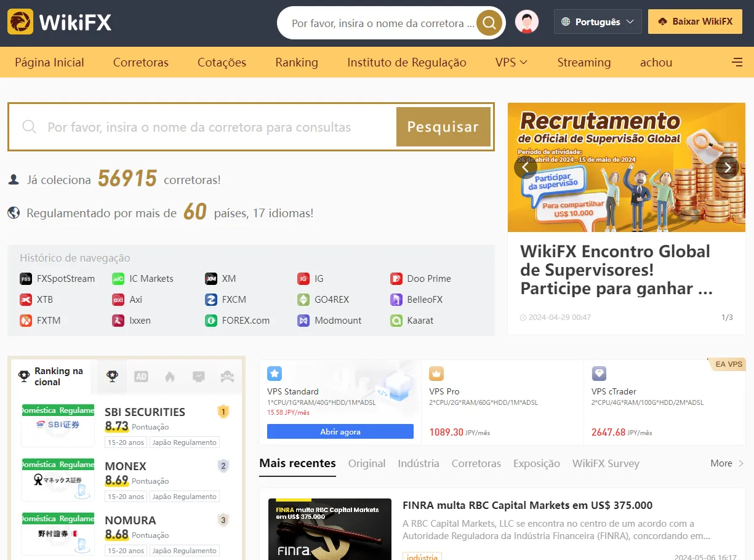
Task: Open the VPS cTrader plan card
Action: 664,402
